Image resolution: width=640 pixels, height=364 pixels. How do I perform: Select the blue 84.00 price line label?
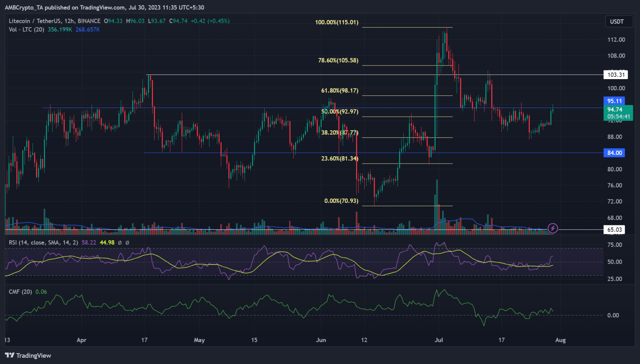click(614, 153)
